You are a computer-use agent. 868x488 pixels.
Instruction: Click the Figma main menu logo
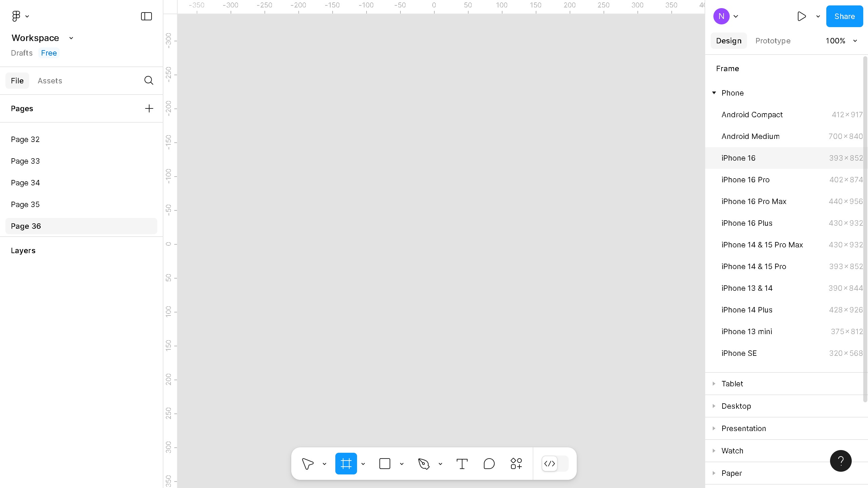(16, 16)
